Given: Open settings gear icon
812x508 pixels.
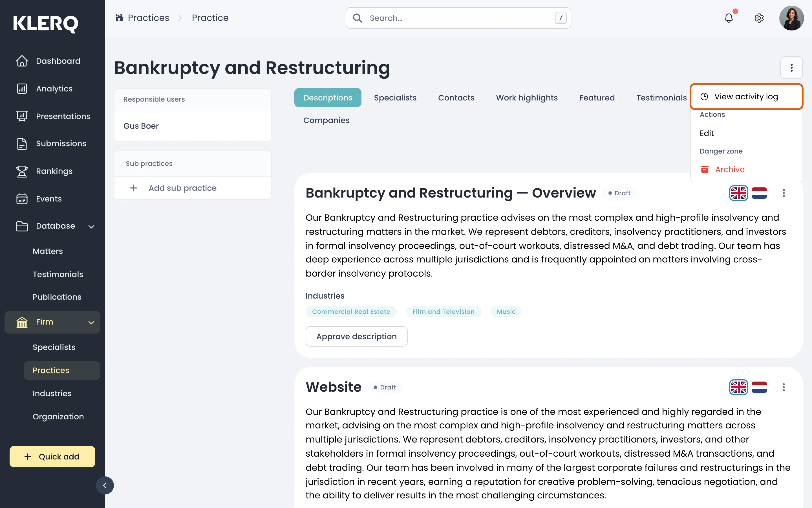Looking at the screenshot, I should click(759, 18).
